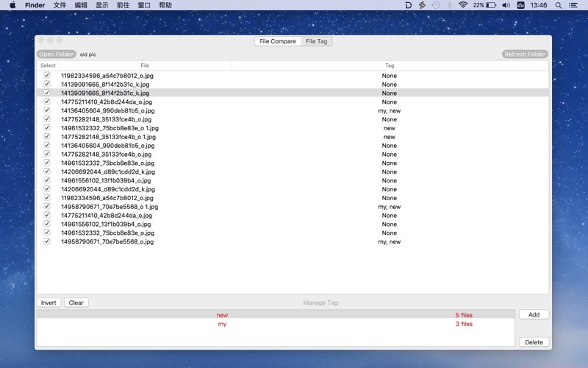Open the 前往 menu

coord(123,5)
